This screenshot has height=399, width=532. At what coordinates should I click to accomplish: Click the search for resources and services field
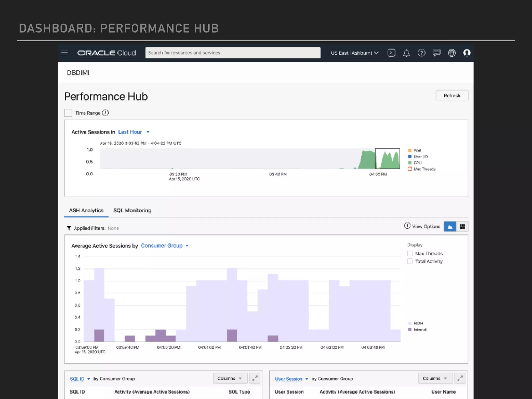[233, 53]
